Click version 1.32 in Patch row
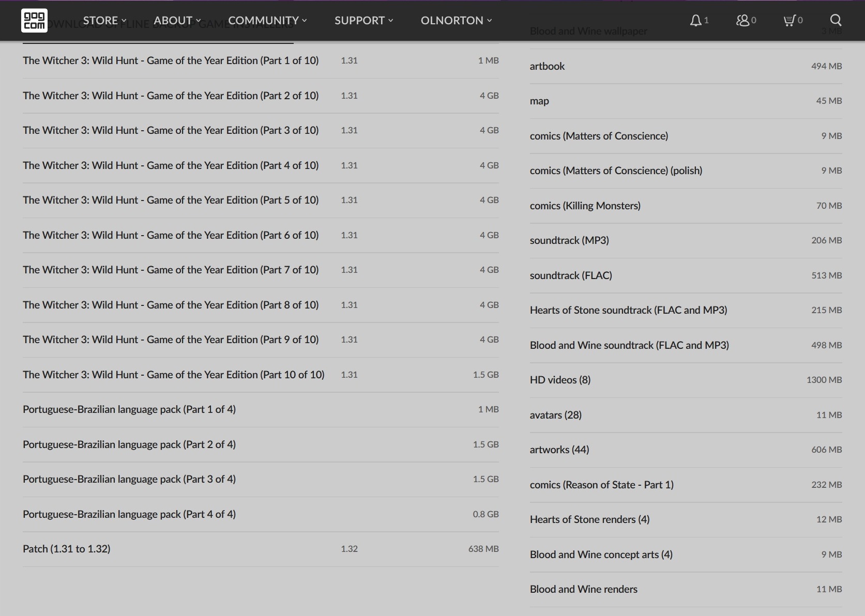865x616 pixels. pos(349,549)
